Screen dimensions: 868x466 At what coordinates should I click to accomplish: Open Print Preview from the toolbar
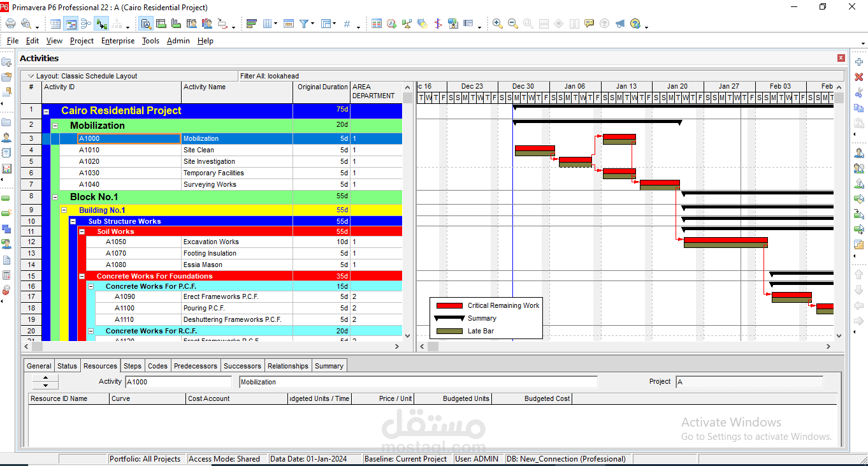pos(26,24)
